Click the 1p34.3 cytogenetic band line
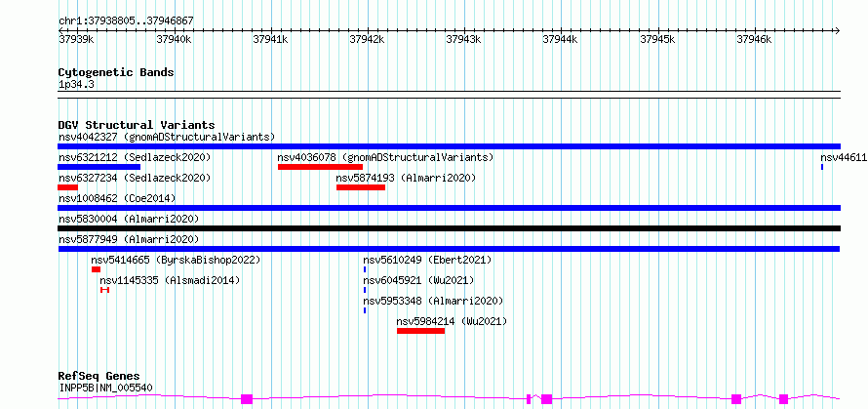 point(449,95)
